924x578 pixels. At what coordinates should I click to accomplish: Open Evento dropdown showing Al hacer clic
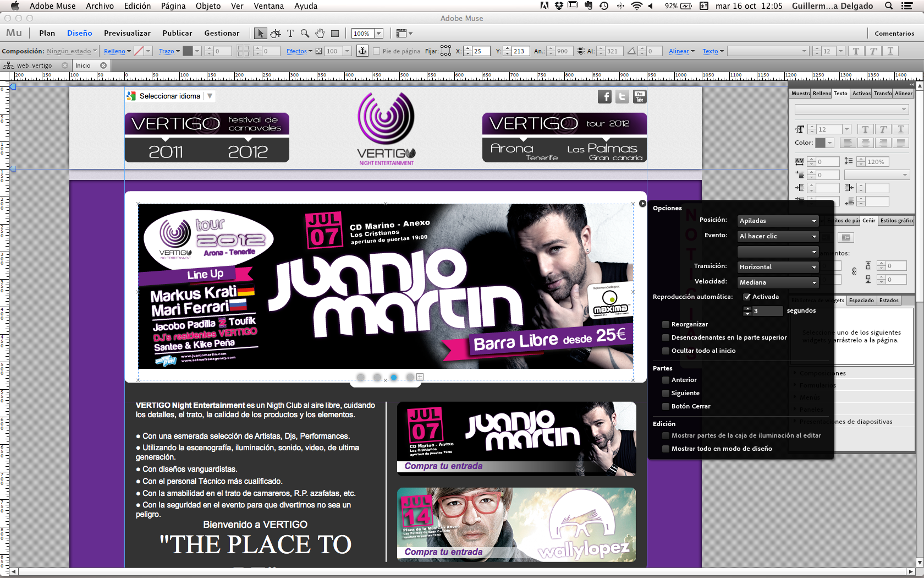778,236
